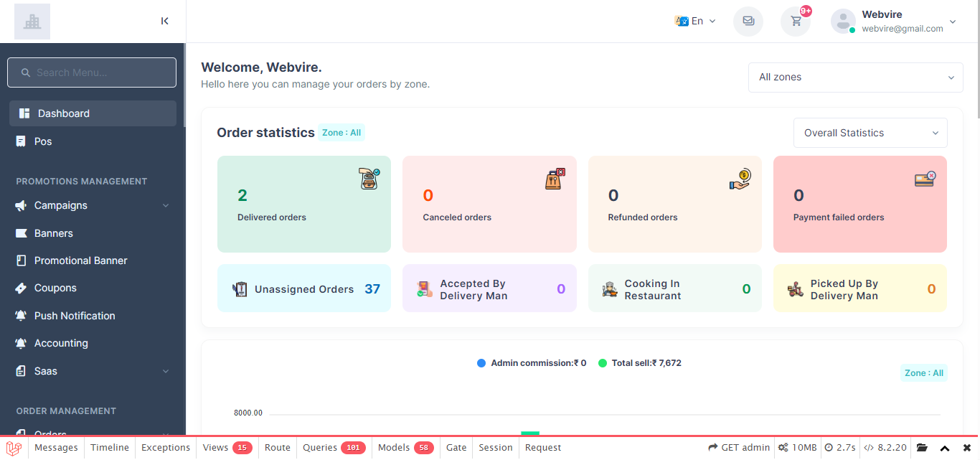Click the Search Menu input field

pyautogui.click(x=92, y=72)
